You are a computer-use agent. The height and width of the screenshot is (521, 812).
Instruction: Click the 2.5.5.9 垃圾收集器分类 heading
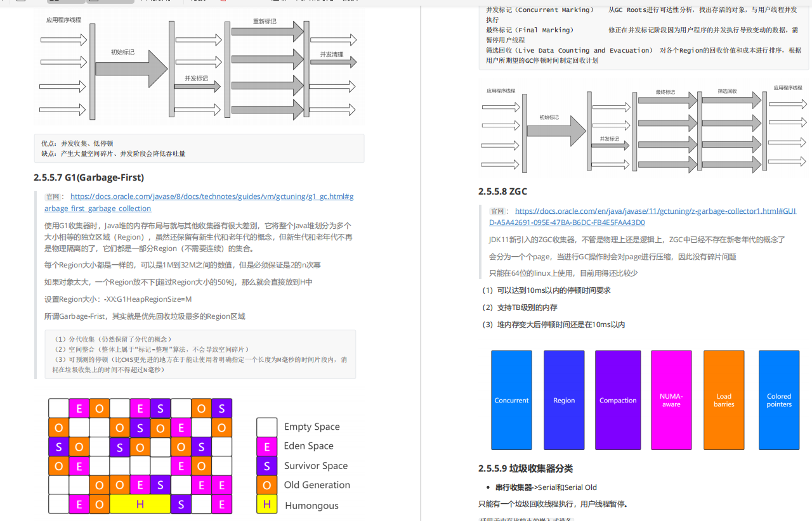[x=525, y=468]
